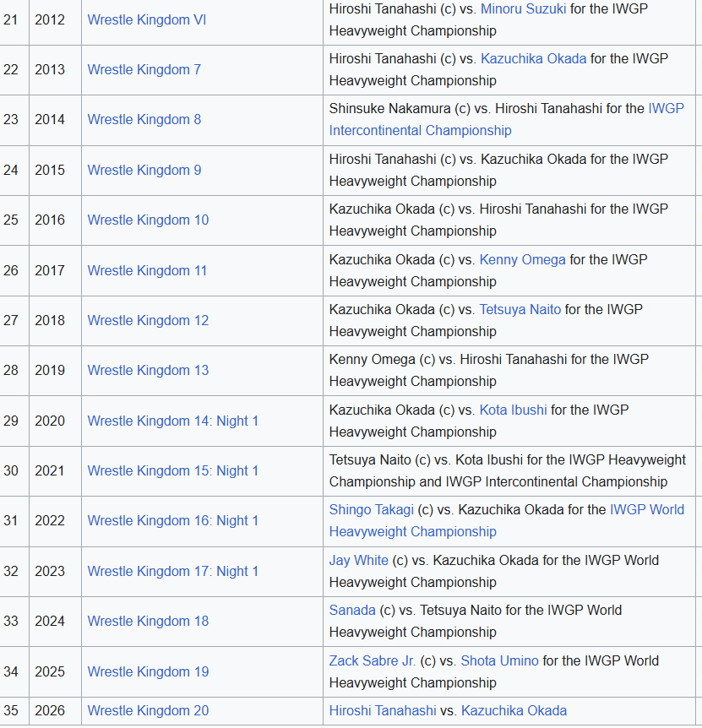Click the row number 32 cell
Image resolution: width=702 pixels, height=728 pixels.
(x=14, y=572)
